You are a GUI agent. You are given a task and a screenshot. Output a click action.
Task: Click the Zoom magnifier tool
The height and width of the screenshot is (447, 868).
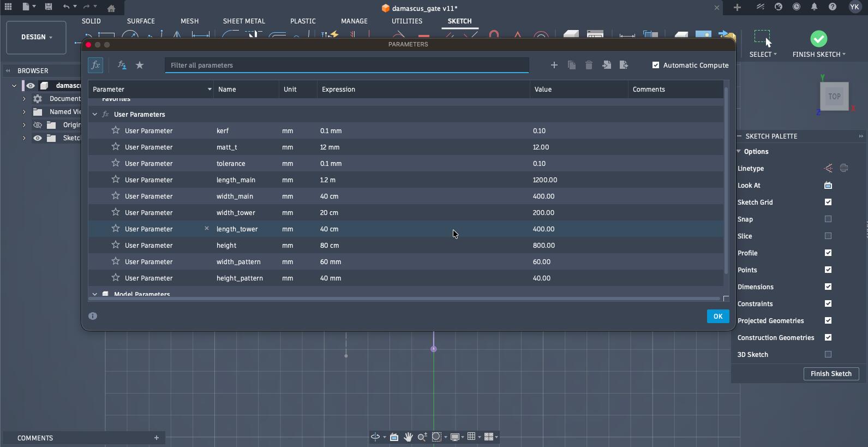(x=422, y=437)
